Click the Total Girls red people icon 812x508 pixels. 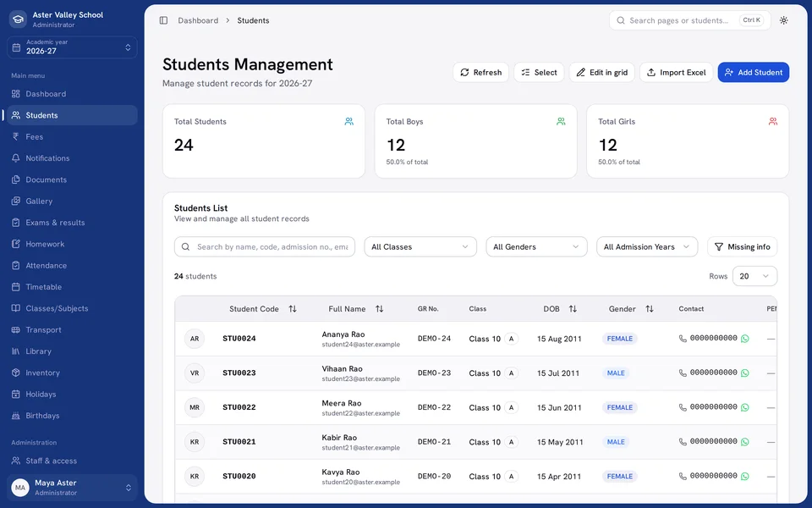[x=772, y=121]
